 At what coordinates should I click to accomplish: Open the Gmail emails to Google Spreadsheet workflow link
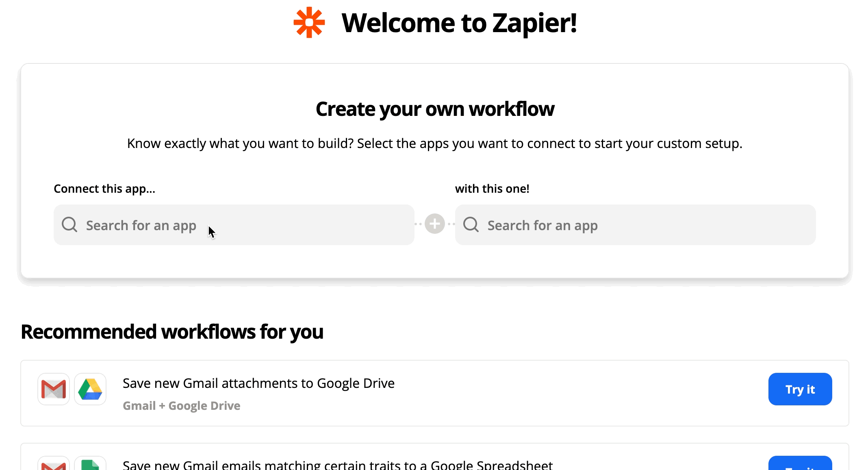(x=338, y=463)
